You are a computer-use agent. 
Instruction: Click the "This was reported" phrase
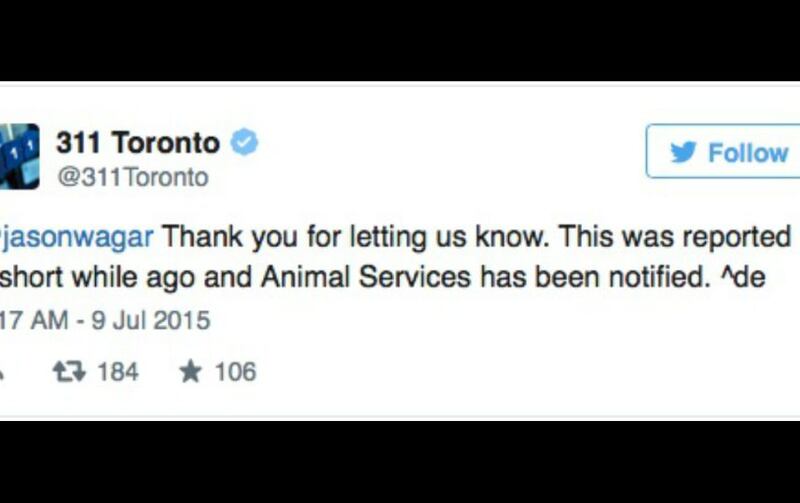[674, 237]
